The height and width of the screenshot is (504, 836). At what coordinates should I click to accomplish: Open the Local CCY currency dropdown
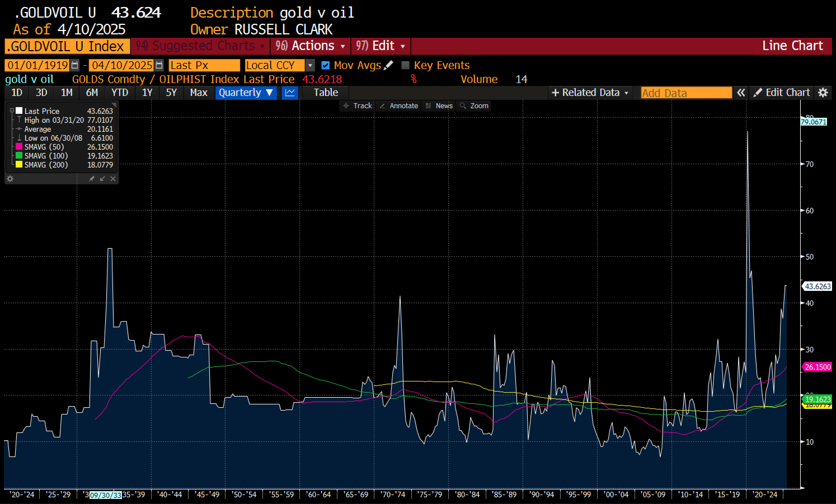pyautogui.click(x=310, y=65)
